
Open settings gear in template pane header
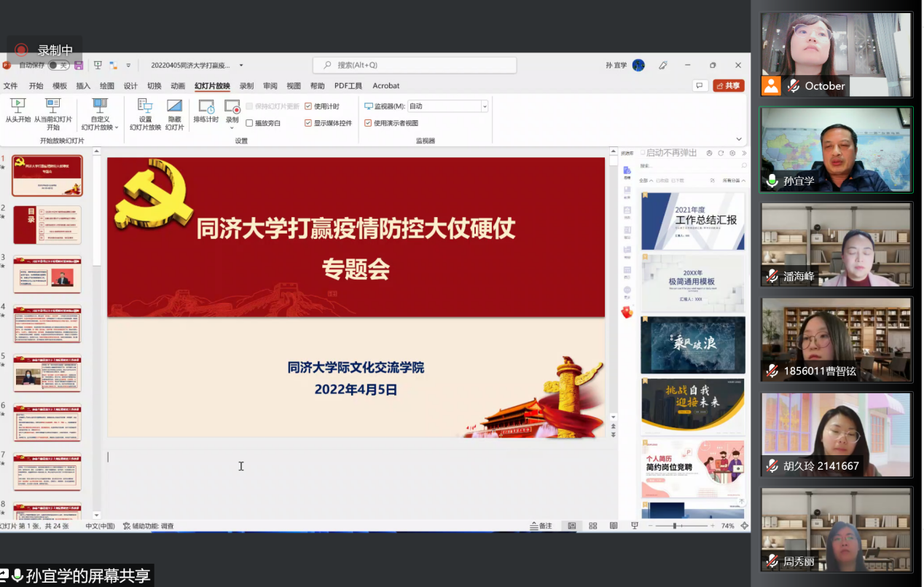click(732, 153)
